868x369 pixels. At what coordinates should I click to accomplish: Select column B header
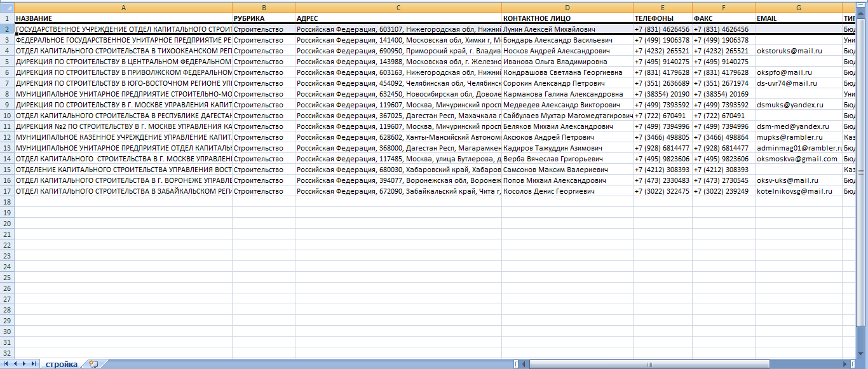pyautogui.click(x=264, y=8)
